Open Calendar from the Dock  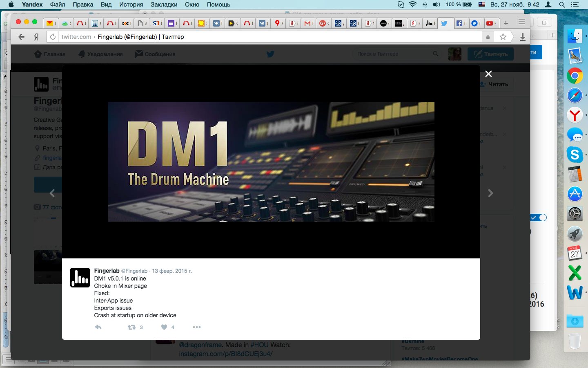(x=575, y=253)
